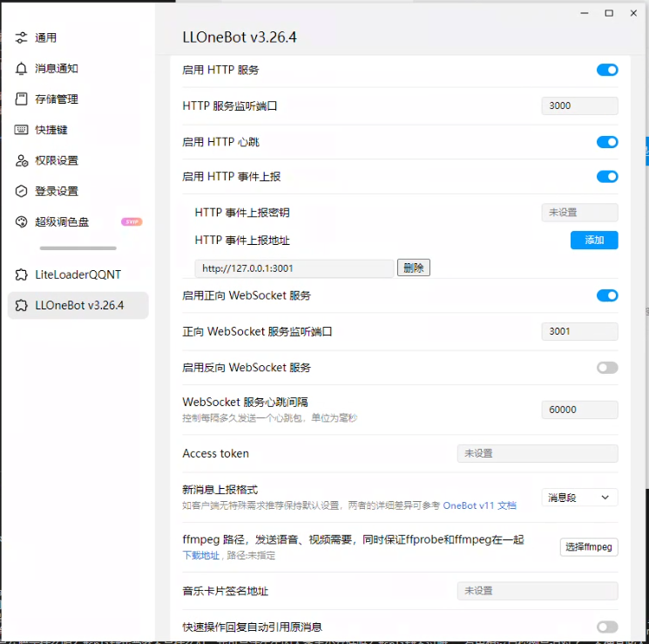Viewport: 649px width, 644px height.
Task: Click HTTP 事件上报地址 label
Action: tap(242, 241)
